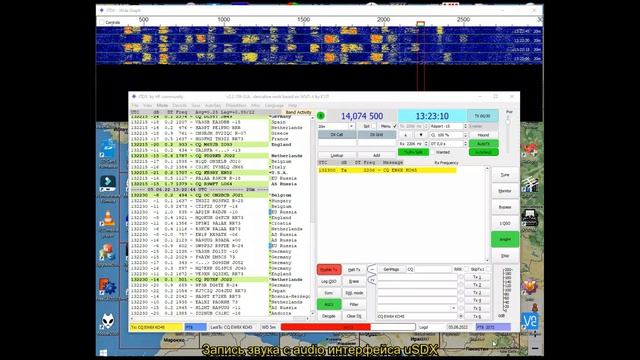640x360 pixels.
Task: Open the Language menu
Action: [x=274, y=105]
